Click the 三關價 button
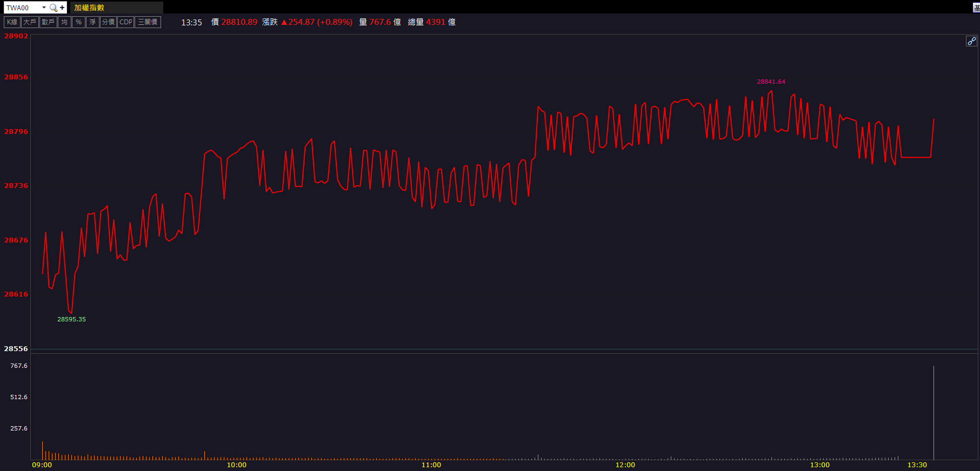The image size is (980, 471). [148, 22]
